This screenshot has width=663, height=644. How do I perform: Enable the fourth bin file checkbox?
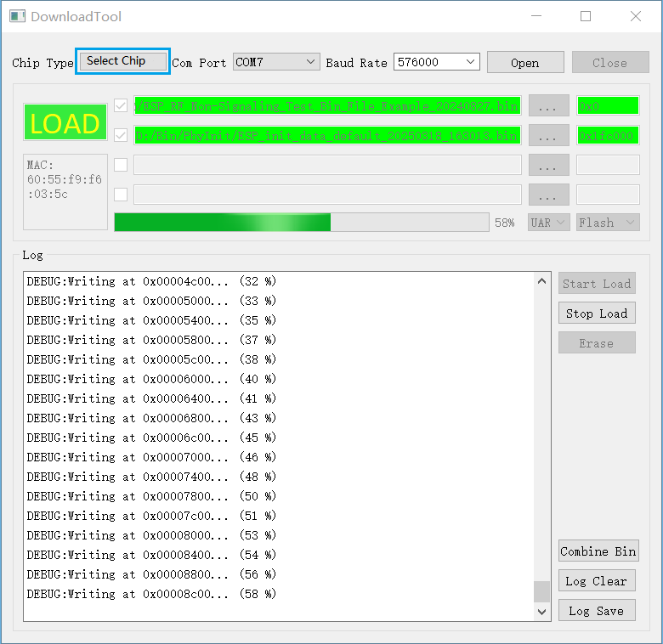pyautogui.click(x=121, y=195)
